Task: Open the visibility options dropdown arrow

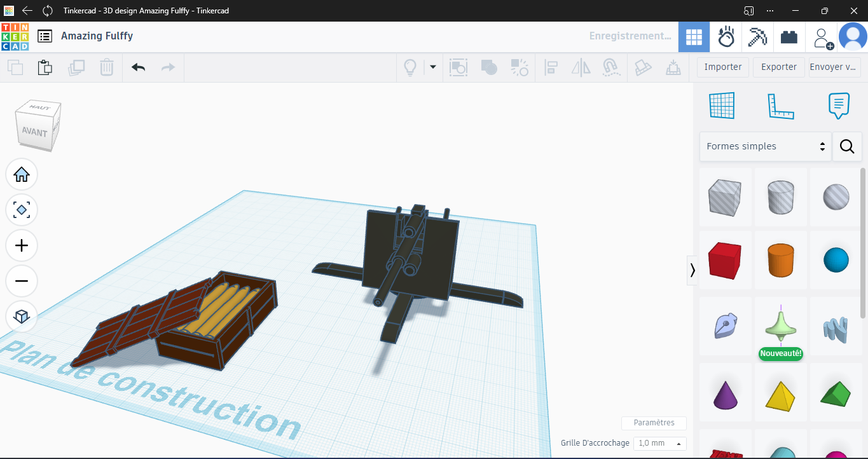Action: click(x=433, y=67)
